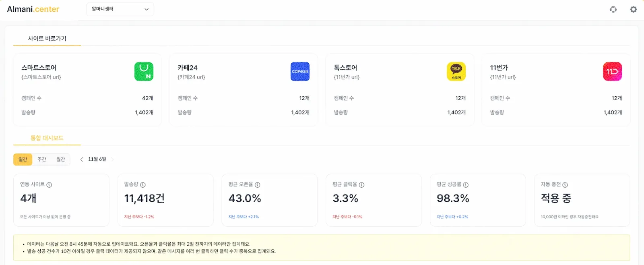The height and width of the screenshot is (265, 644).
Task: Expand the 알마니센터 dropdown
Action: tap(120, 9)
